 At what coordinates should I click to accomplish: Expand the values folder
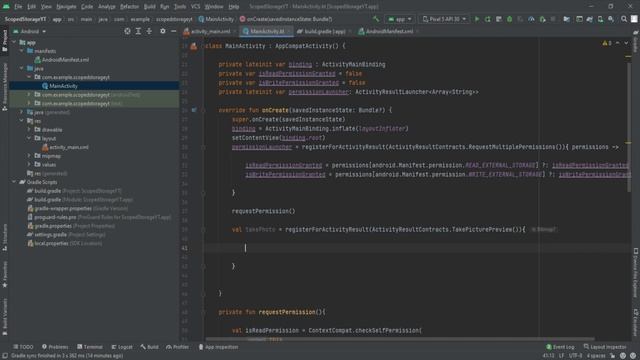(x=29, y=164)
